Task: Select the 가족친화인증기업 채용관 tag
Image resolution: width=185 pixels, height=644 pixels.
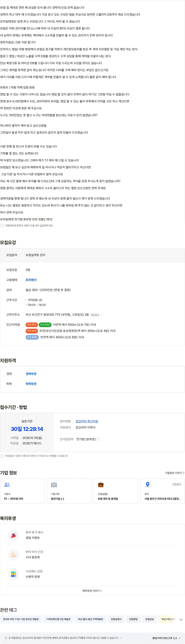Action: pos(58,619)
